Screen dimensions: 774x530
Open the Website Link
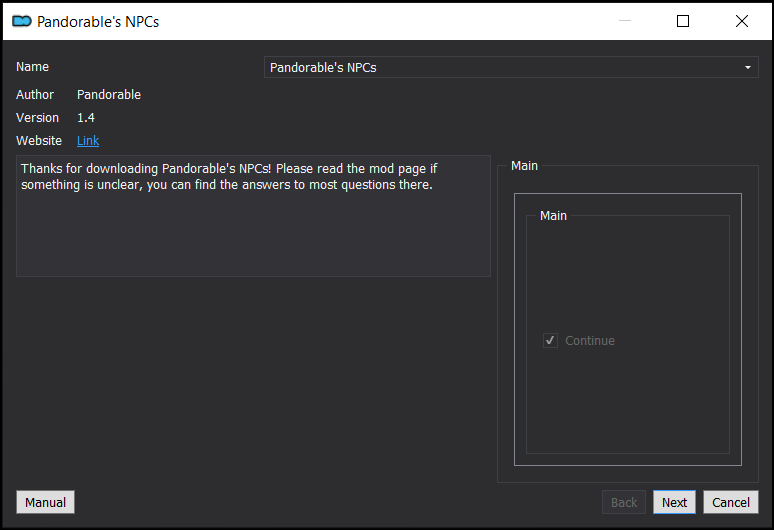pos(88,141)
